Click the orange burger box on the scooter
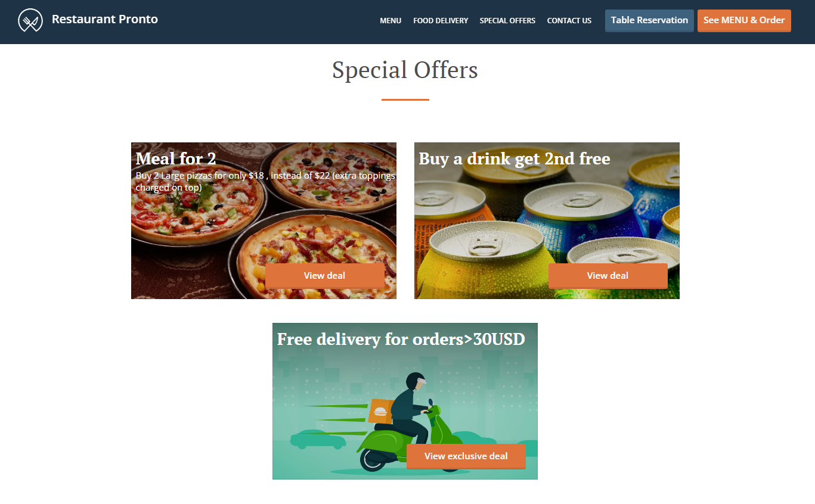 click(x=379, y=411)
